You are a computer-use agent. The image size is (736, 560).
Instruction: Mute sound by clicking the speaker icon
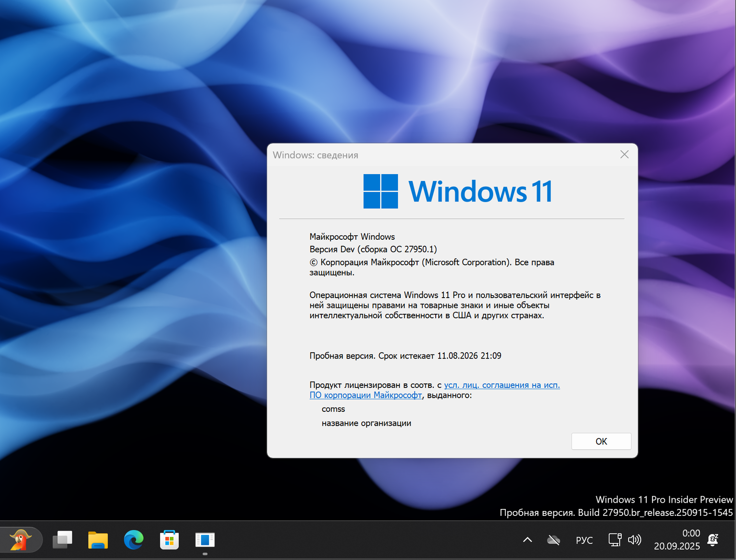634,539
